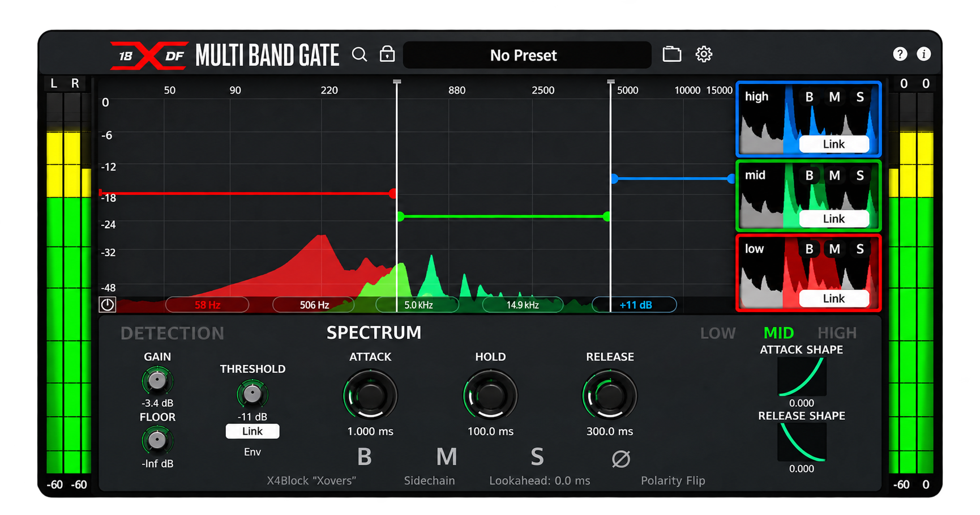This screenshot has height=515, width=980.
Task: Open the preset folder browser
Action: point(672,54)
